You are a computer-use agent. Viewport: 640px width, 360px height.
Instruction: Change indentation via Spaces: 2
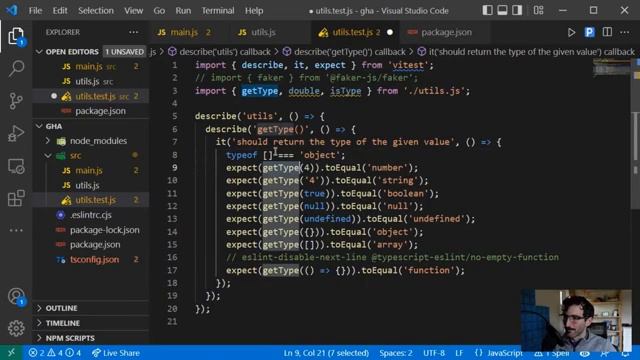coord(396,353)
